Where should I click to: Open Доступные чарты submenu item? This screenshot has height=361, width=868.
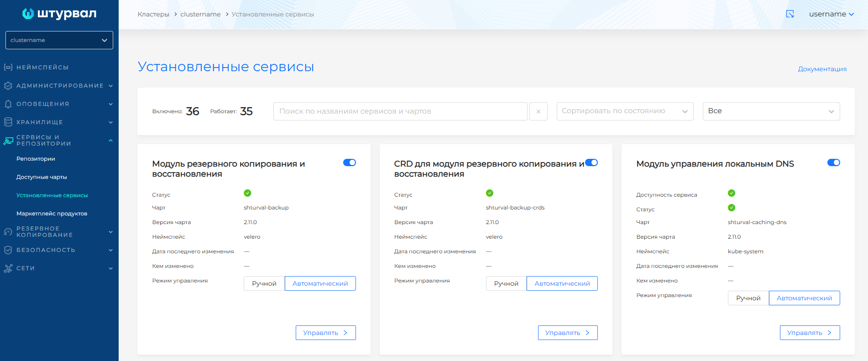42,177
